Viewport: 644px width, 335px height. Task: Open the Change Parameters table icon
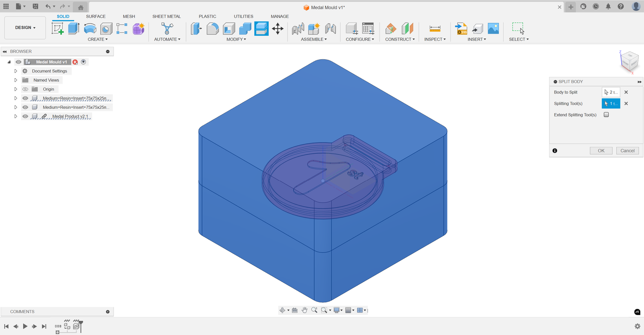(368, 29)
